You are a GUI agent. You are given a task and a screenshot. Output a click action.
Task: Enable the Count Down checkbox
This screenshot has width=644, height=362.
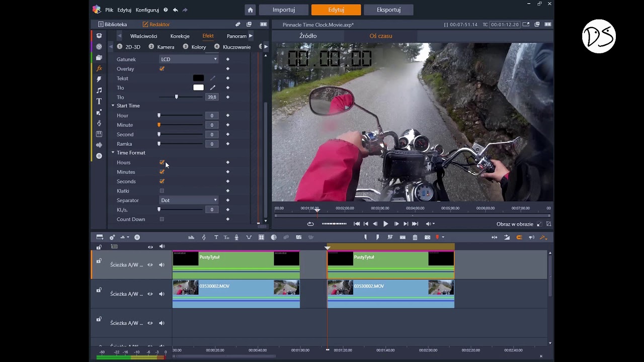162,219
